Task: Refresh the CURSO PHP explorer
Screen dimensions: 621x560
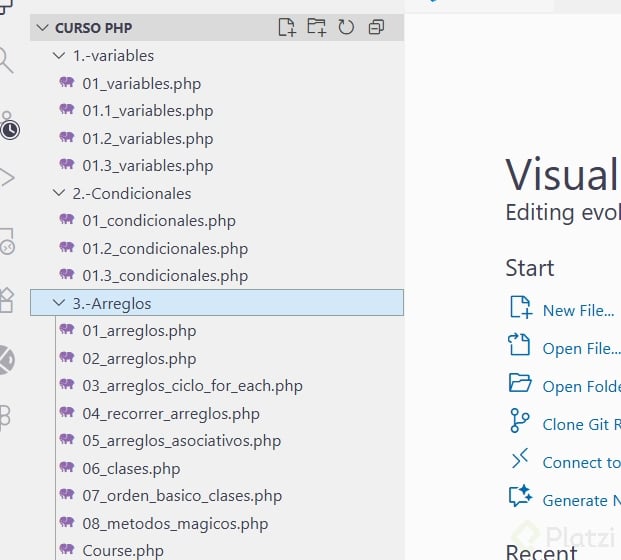Action: tap(346, 27)
